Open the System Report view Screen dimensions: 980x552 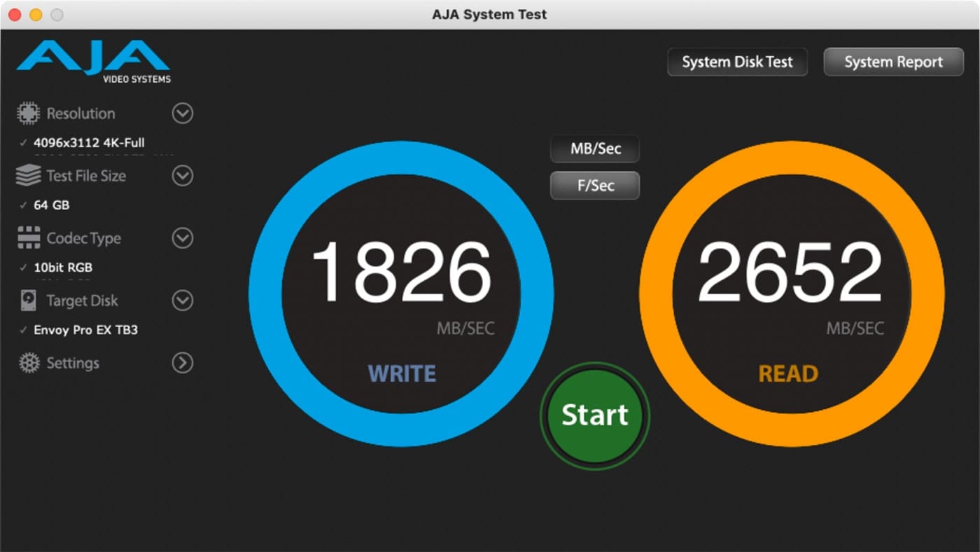(893, 62)
